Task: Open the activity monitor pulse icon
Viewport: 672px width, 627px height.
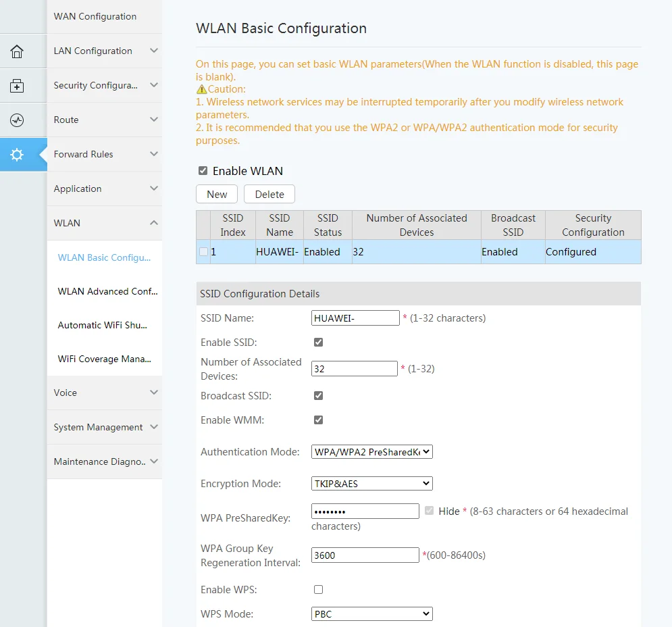Action: point(17,120)
